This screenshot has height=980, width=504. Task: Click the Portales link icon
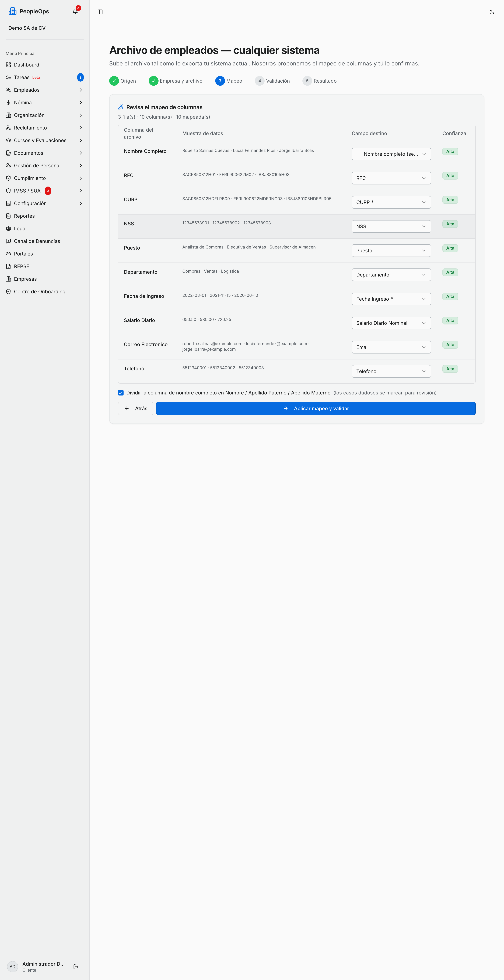[x=8, y=254]
